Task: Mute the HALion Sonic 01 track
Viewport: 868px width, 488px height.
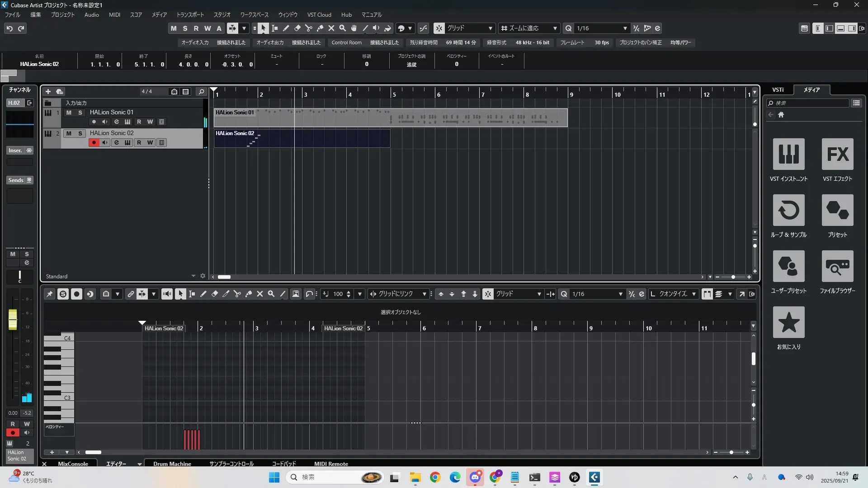Action: click(x=69, y=113)
